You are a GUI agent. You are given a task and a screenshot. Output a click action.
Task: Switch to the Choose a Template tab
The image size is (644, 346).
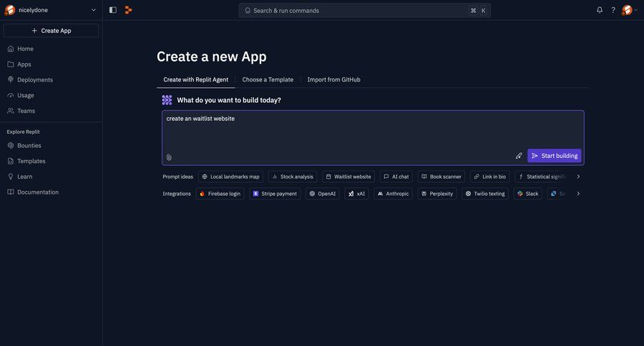point(268,79)
